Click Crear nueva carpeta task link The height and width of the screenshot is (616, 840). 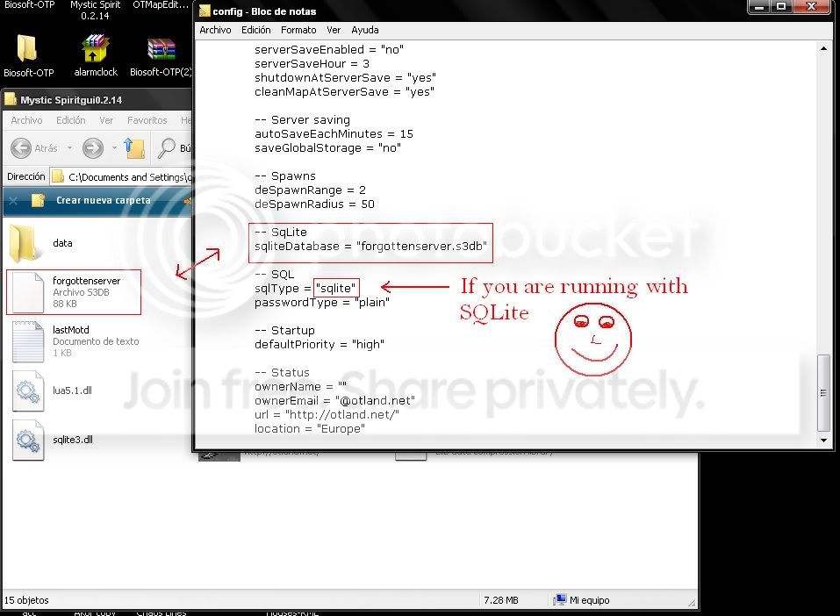(x=104, y=200)
